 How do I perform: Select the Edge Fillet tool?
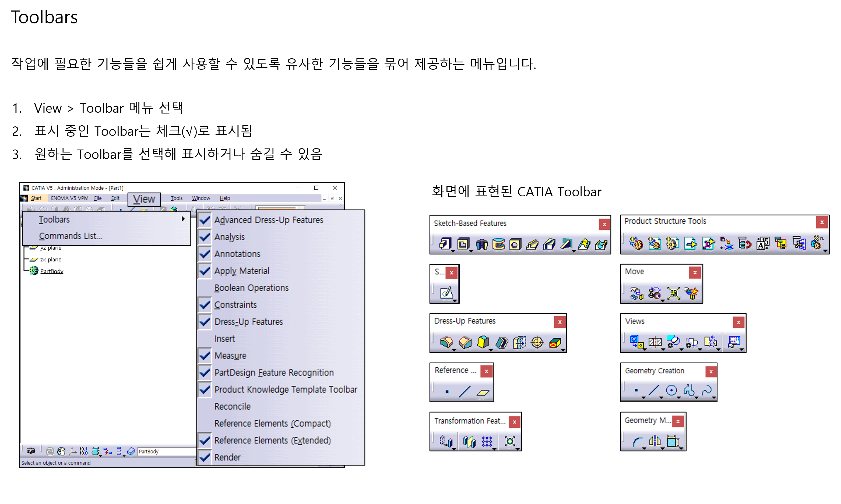point(446,342)
